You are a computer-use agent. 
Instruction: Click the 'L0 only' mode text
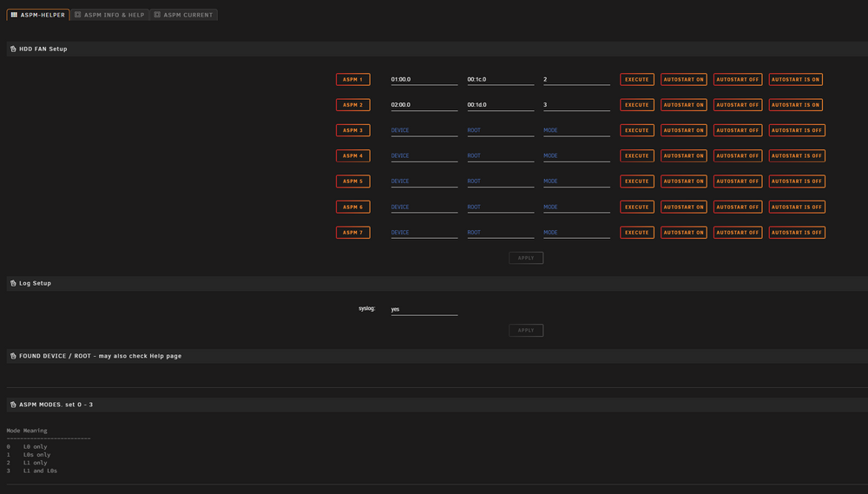35,446
